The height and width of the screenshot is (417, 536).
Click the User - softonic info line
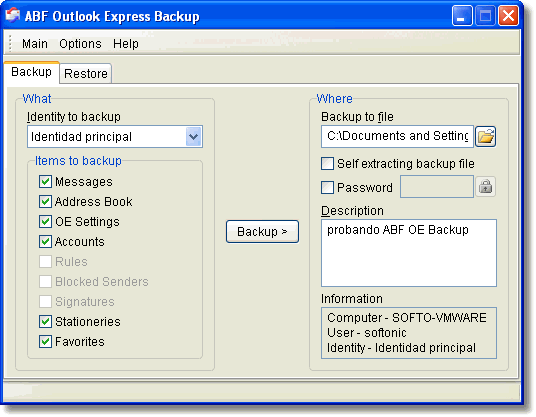(x=367, y=333)
